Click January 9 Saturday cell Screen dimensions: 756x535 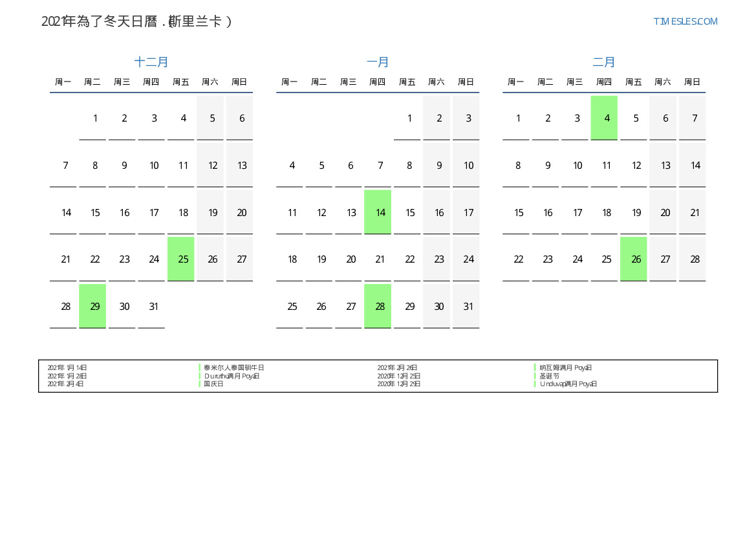437,165
